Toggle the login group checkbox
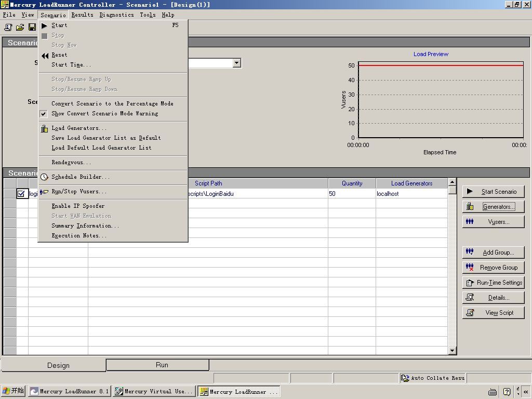 point(21,194)
